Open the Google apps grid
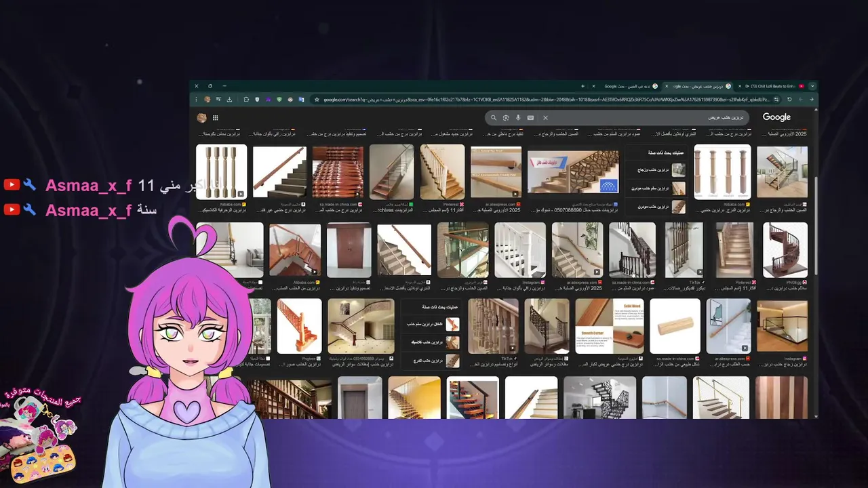 coord(216,118)
